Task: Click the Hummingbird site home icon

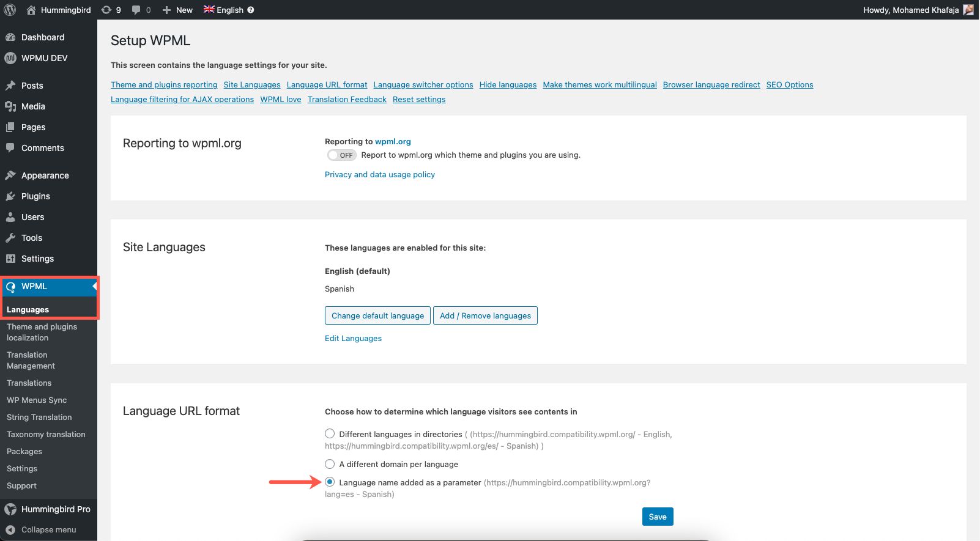Action: (x=31, y=10)
